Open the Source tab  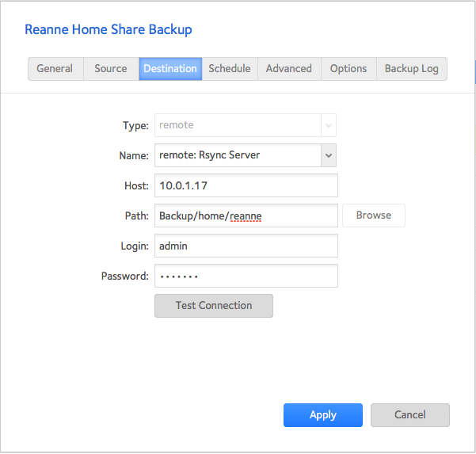pyautogui.click(x=110, y=69)
